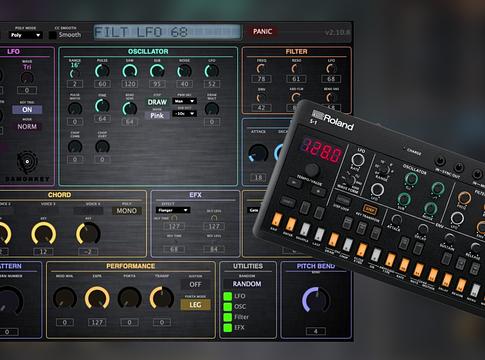Open the PWM source dropdown showing Man
Viewport: 485px width, 360px height.
tap(184, 101)
